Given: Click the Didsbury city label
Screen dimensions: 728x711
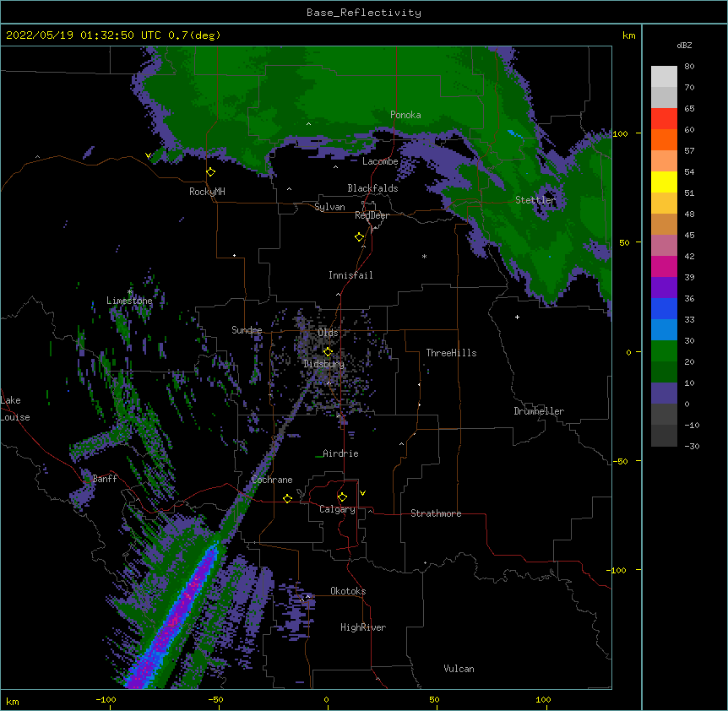Looking at the screenshot, I should 324,364.
